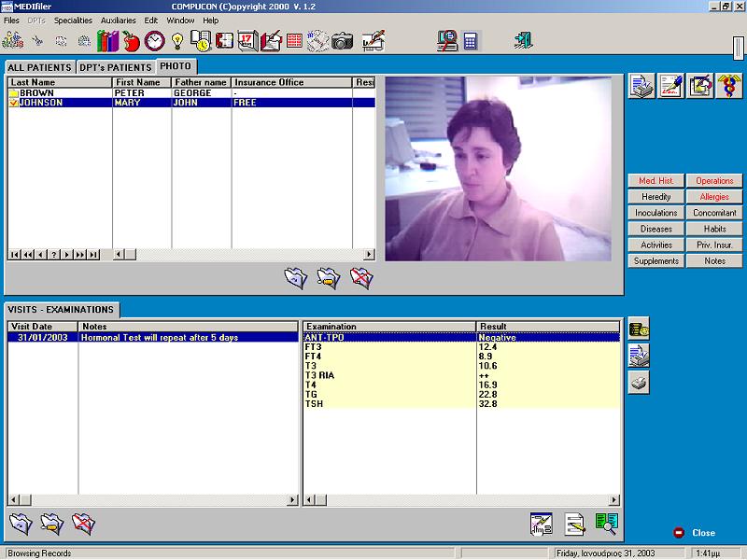Toggle the checkmark beside JOHNSON row
Screen dimensions: 747x560
pyautogui.click(x=13, y=103)
